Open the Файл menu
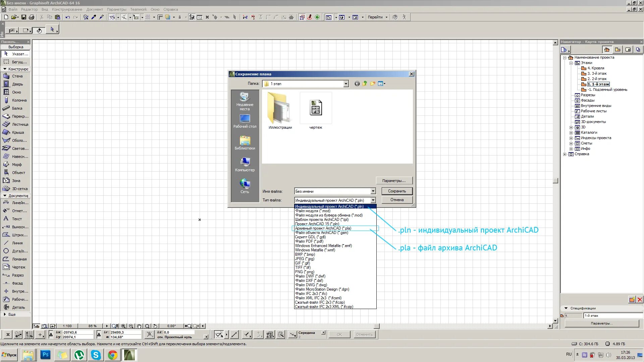 13,9
